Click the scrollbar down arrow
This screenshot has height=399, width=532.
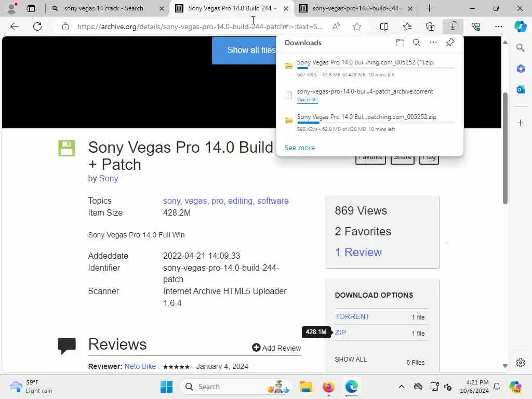tap(505, 366)
